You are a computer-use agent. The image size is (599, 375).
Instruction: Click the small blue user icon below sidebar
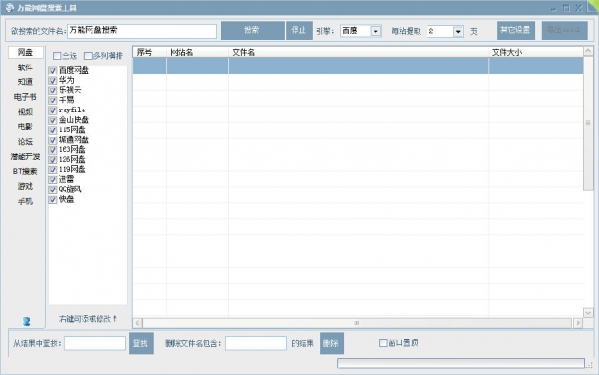click(x=26, y=321)
